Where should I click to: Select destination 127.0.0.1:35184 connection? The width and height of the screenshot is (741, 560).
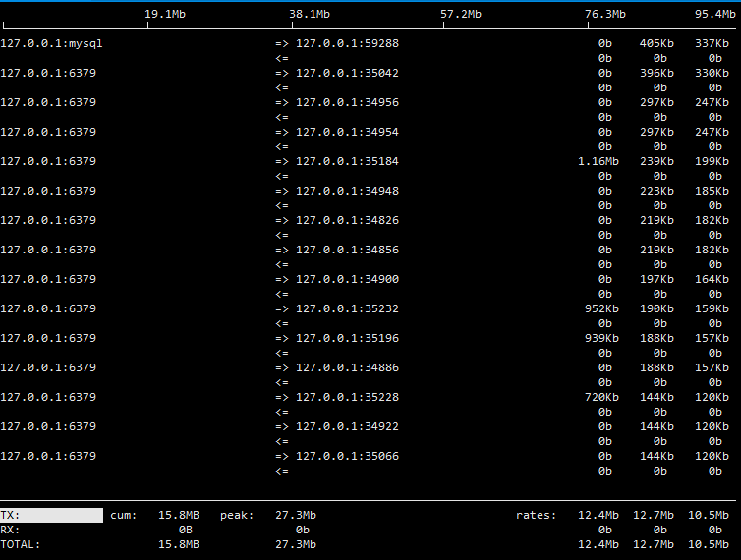pyautogui.click(x=347, y=161)
